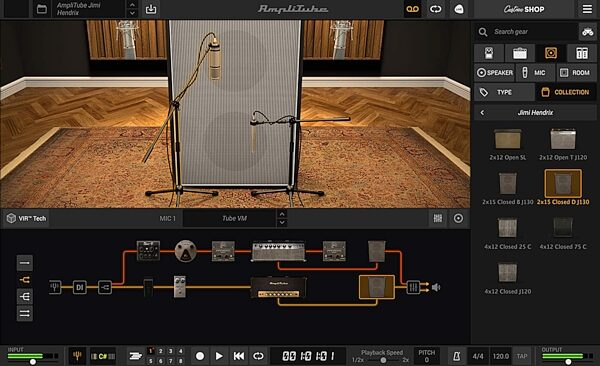Select the mixer block before the output
600x366 pixels.
tap(413, 287)
